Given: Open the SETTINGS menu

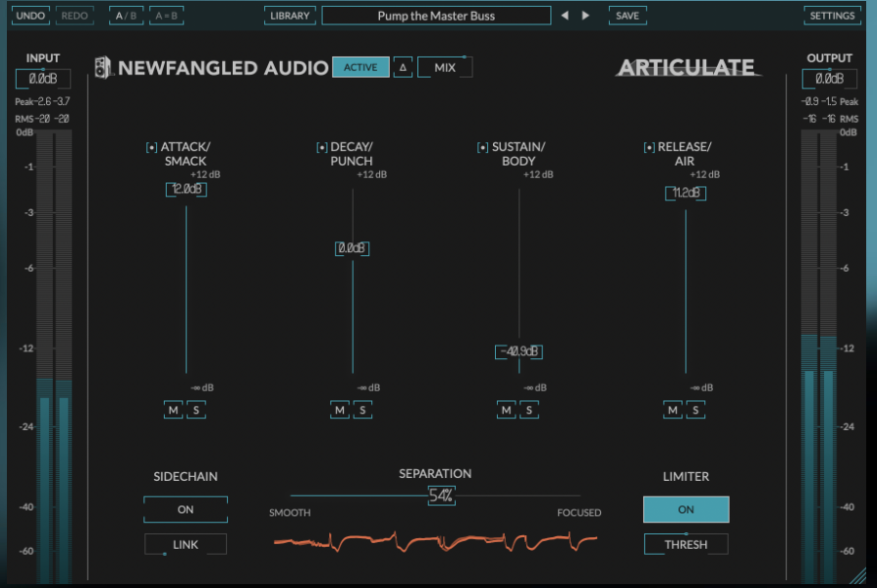Looking at the screenshot, I should [x=832, y=16].
